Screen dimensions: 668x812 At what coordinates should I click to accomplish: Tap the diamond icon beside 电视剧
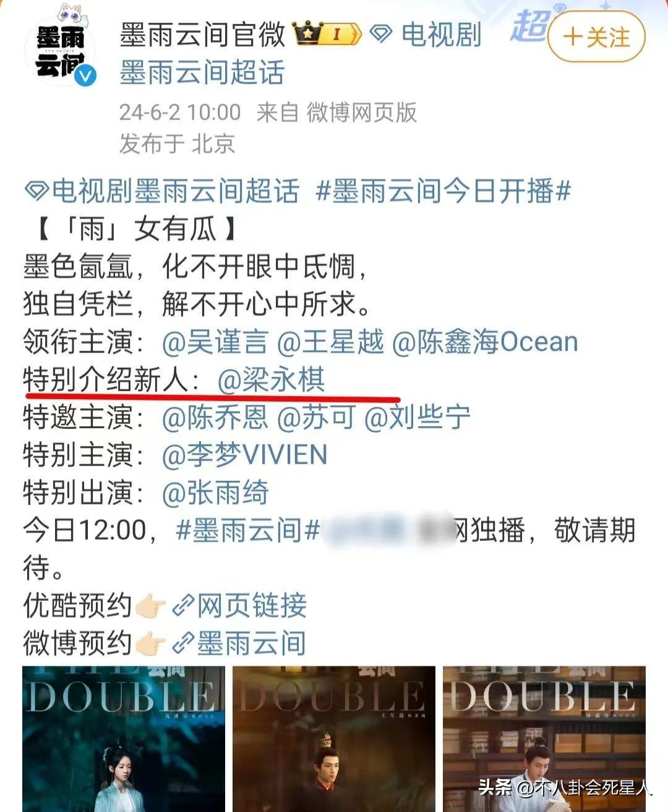381,34
